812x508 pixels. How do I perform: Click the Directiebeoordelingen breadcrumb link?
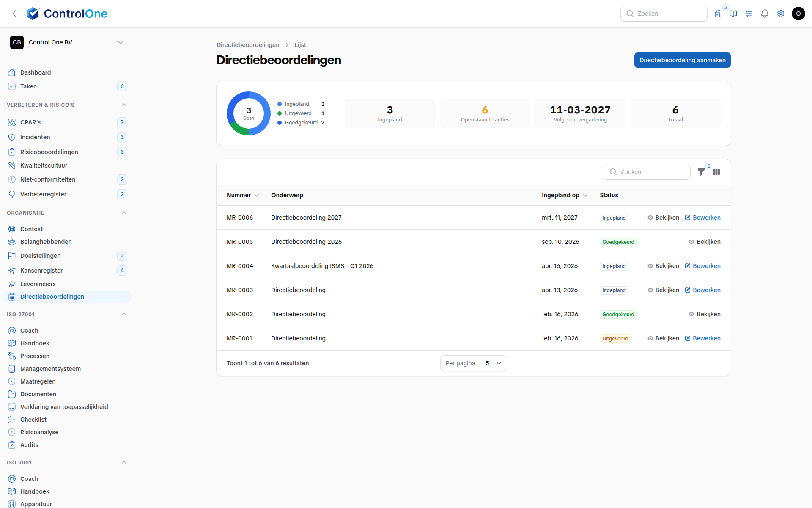coord(248,45)
